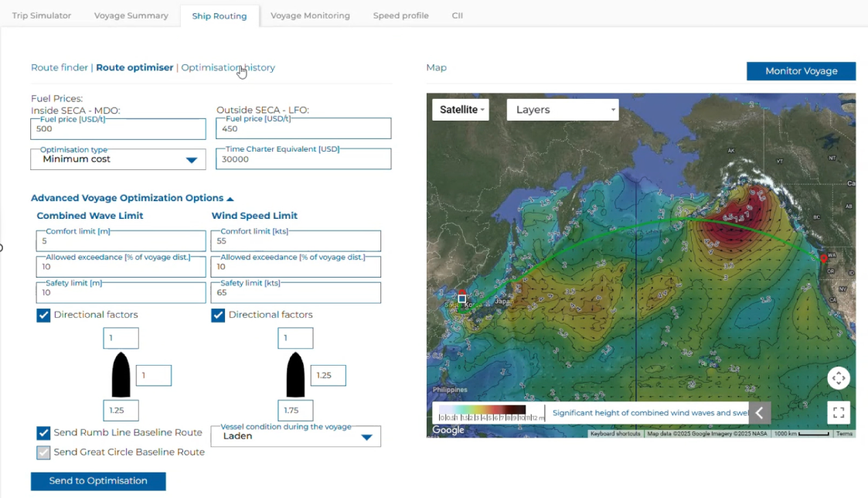Toggle Directional factors under Wind Speed Limit

pos(219,315)
